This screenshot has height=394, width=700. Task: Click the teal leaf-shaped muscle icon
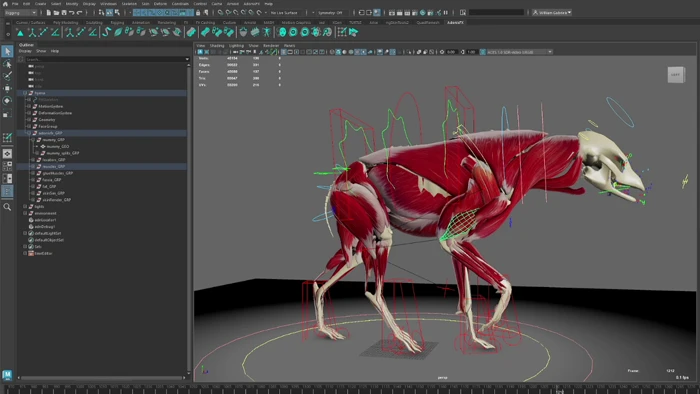click(x=118, y=32)
